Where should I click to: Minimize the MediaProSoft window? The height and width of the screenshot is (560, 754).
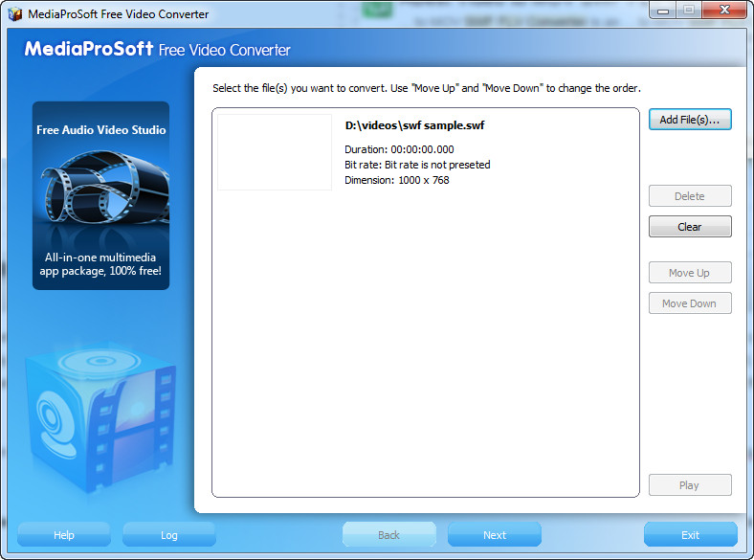(663, 11)
